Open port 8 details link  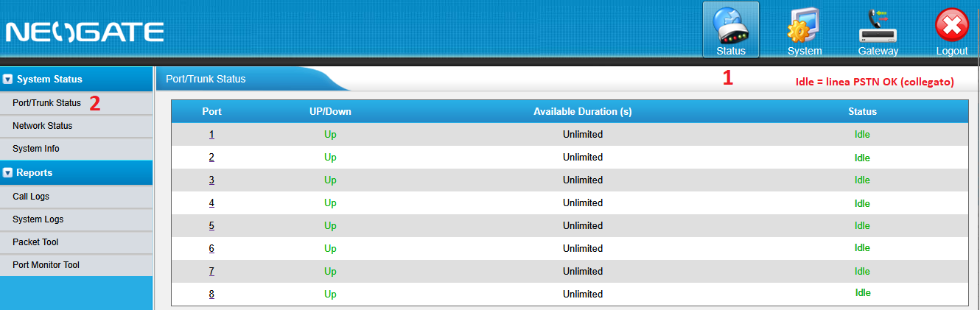[211, 294]
